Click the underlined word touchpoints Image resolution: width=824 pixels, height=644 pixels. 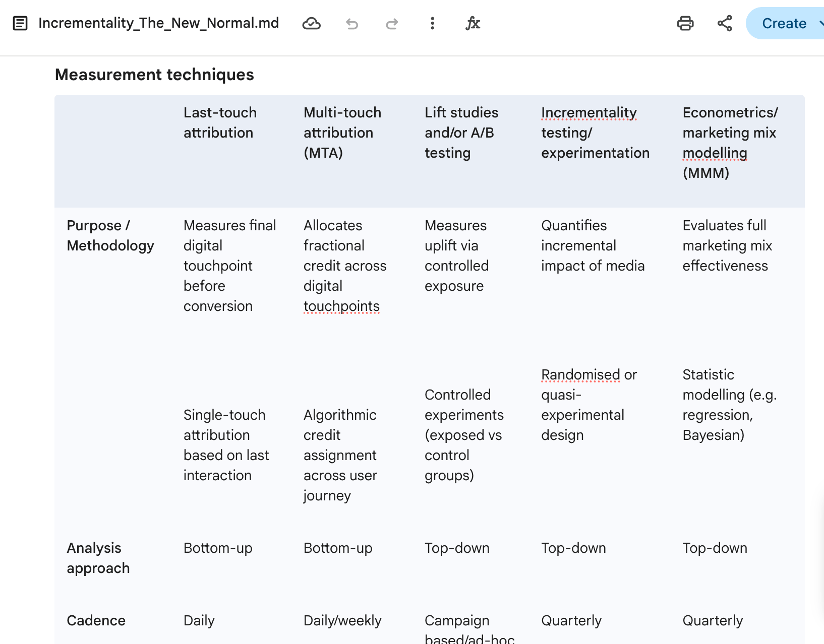[341, 306]
